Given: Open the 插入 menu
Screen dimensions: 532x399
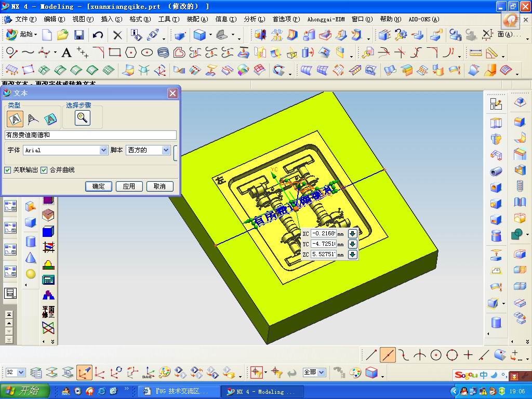Looking at the screenshot, I should coord(112,19).
